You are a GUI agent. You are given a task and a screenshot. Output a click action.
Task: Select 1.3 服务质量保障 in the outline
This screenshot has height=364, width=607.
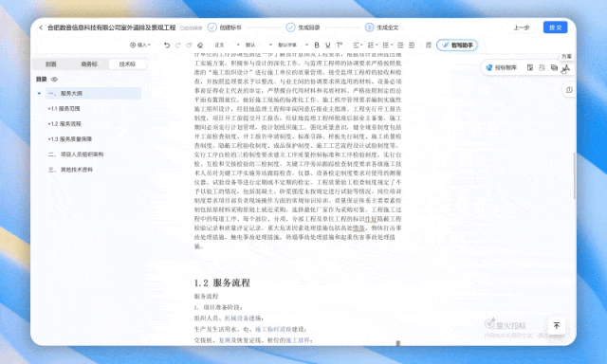point(69,138)
